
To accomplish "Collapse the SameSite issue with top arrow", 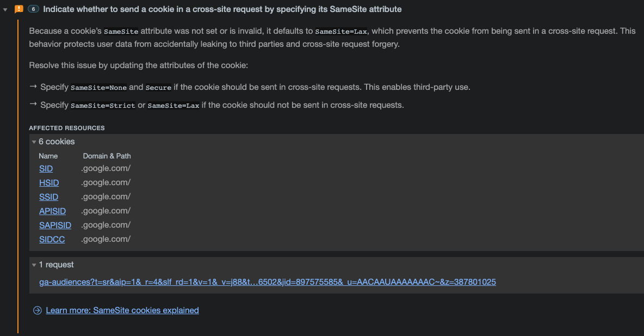I will click(5, 9).
